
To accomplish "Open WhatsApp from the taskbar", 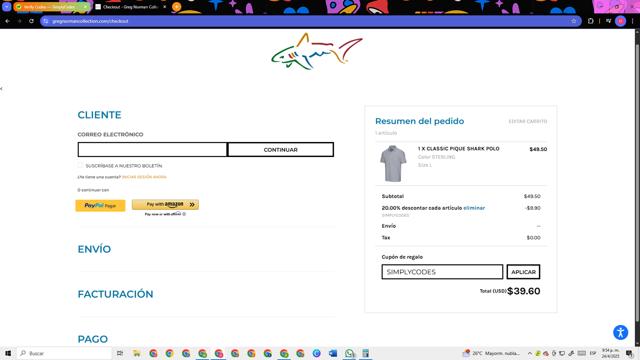I will 349,353.
